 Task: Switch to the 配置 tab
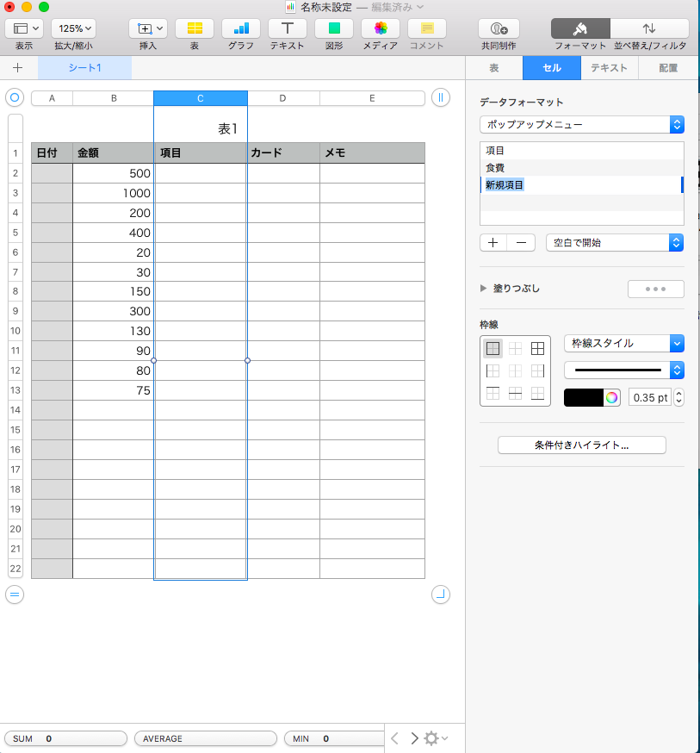[669, 67]
